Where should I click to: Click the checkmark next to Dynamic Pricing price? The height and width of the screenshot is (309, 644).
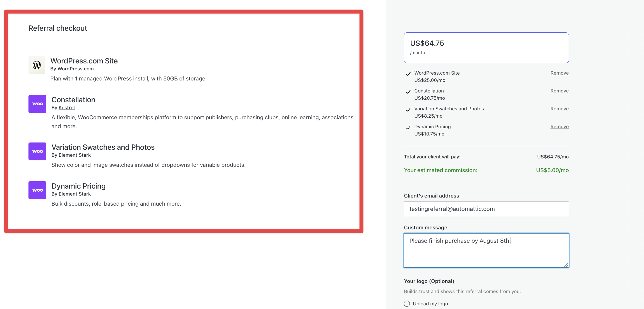[408, 127]
